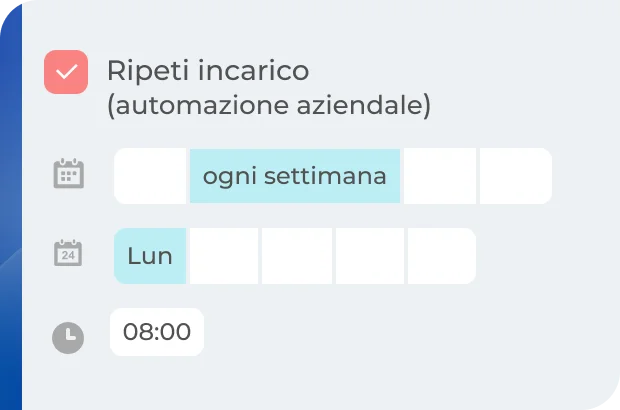
Task: Click the 'Ripeti incarico' label text
Action: tap(208, 71)
